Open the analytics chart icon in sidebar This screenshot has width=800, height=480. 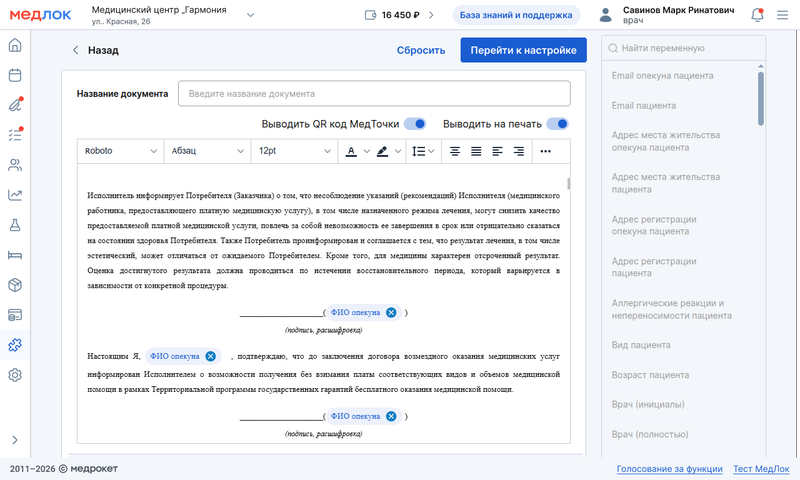(15, 195)
